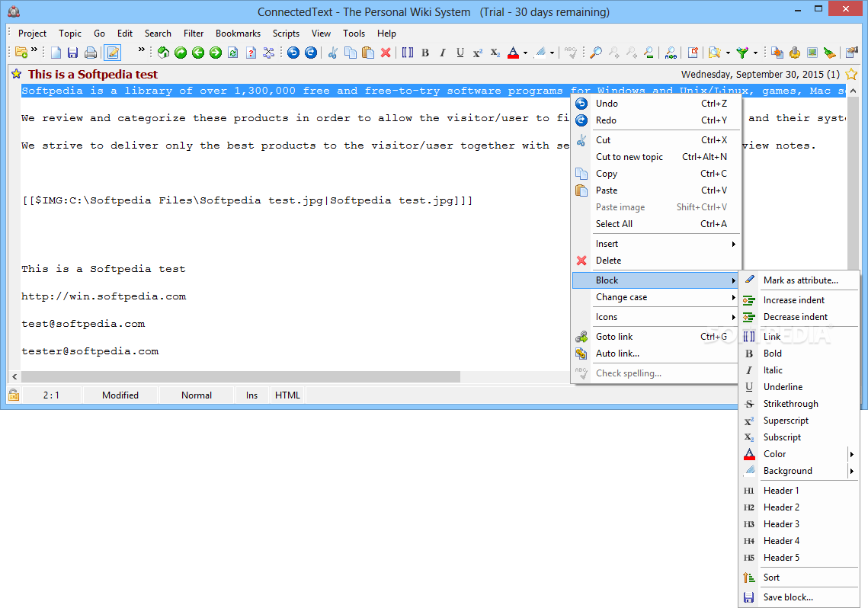Screen dimensions: 868x608
Task: Insert link using the toolbar double-bracket icon
Action: pyautogui.click(x=408, y=53)
